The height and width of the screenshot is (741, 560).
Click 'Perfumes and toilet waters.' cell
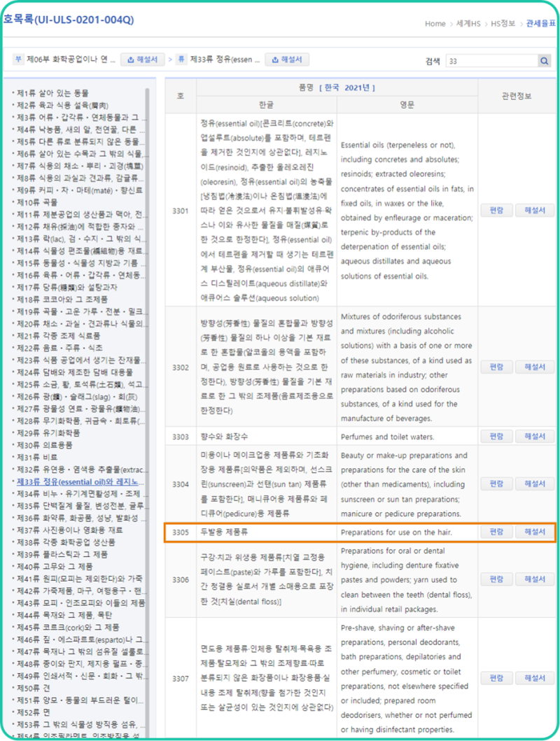tap(407, 437)
